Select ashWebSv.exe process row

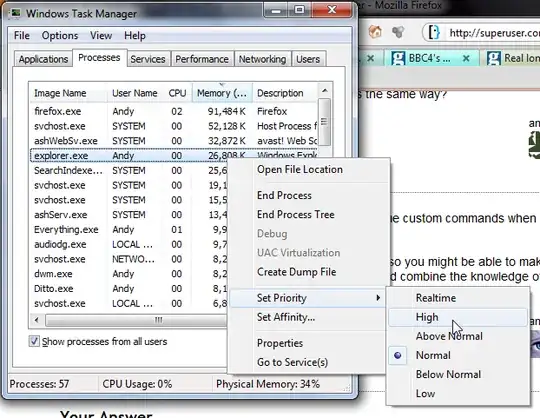click(x=174, y=141)
